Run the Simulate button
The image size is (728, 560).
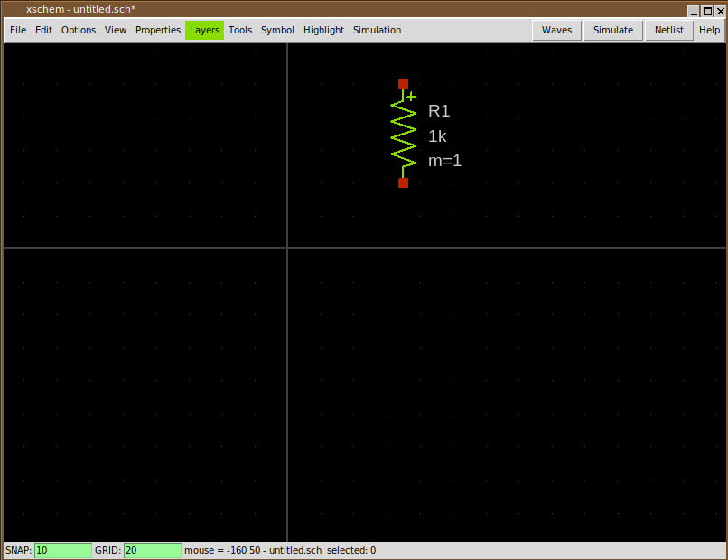(x=613, y=30)
